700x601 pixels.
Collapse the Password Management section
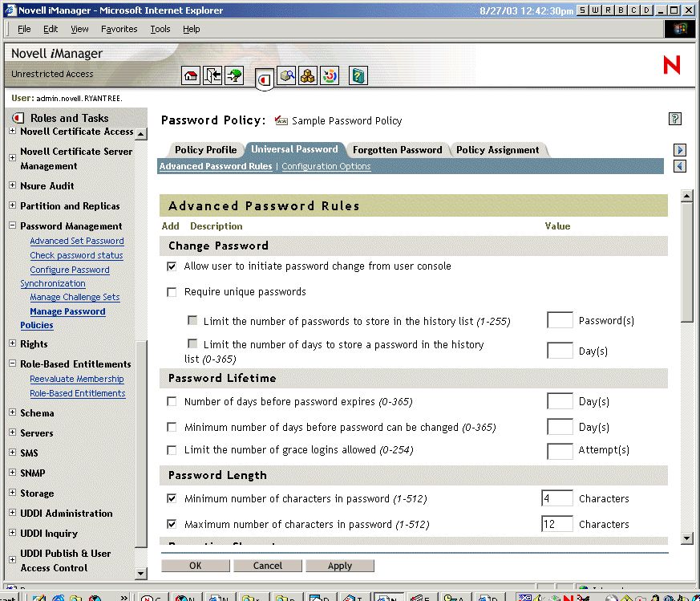[10, 225]
